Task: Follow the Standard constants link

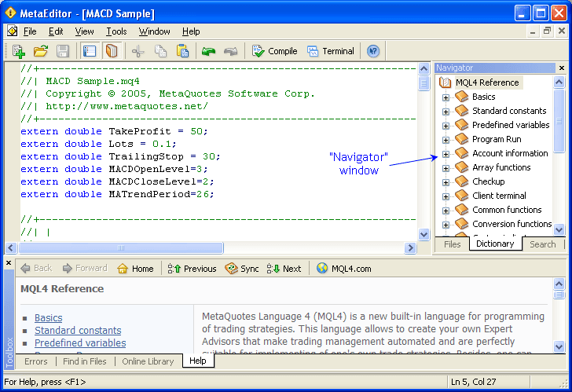Action: coord(78,331)
